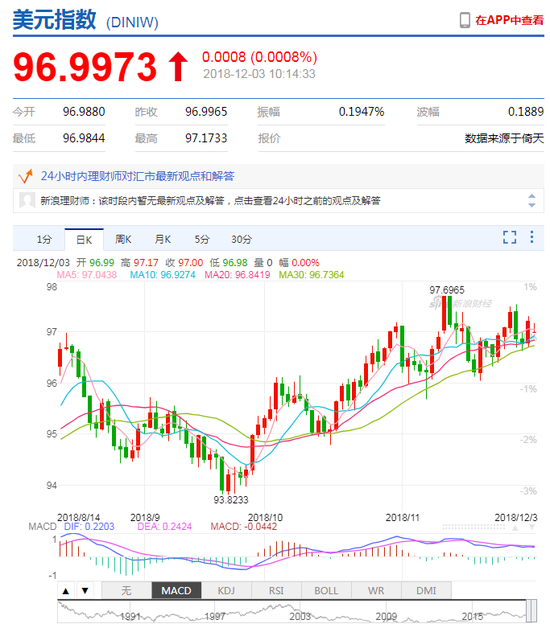Click the 今开 value 96.9880
Image resolution: width=550 pixels, height=628 pixels.
click(84, 111)
